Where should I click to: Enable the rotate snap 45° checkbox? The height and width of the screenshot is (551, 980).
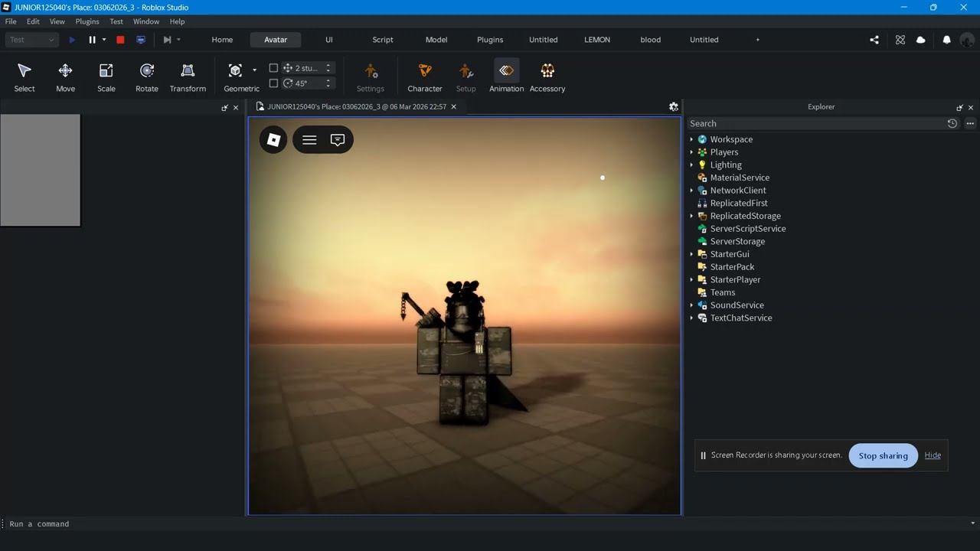tap(273, 83)
